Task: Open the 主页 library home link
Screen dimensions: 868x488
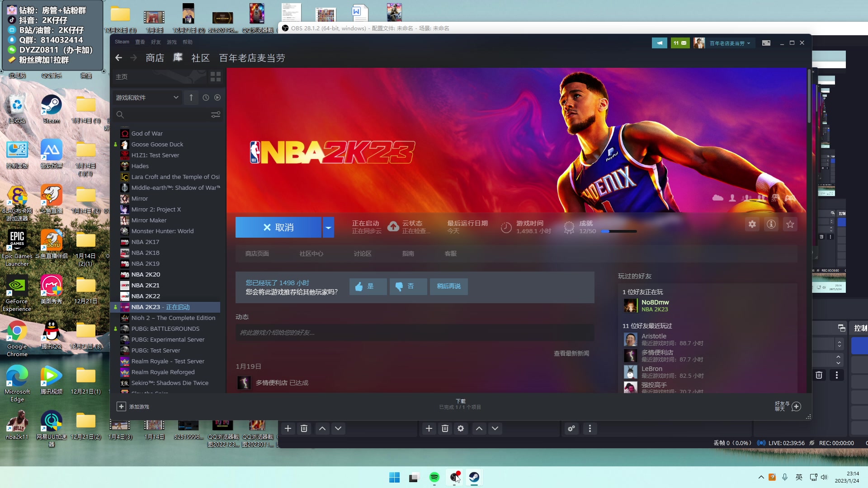Action: (x=122, y=77)
